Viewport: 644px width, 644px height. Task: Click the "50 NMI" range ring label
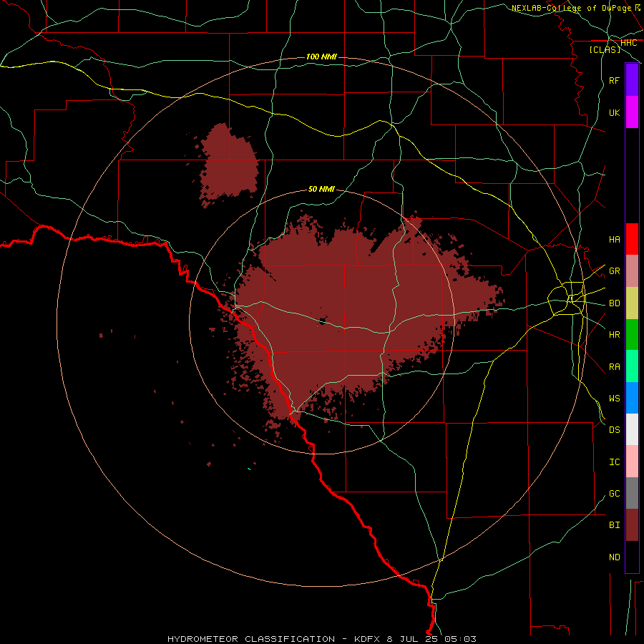(x=321, y=189)
